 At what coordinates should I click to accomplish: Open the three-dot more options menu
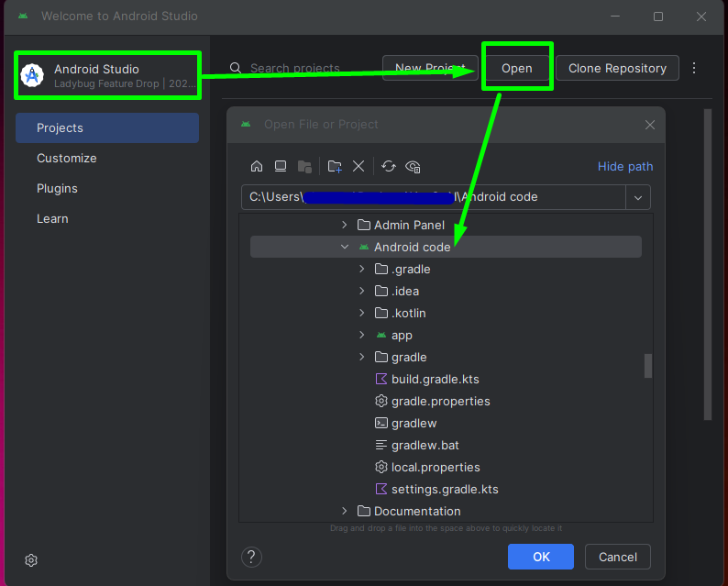(694, 69)
